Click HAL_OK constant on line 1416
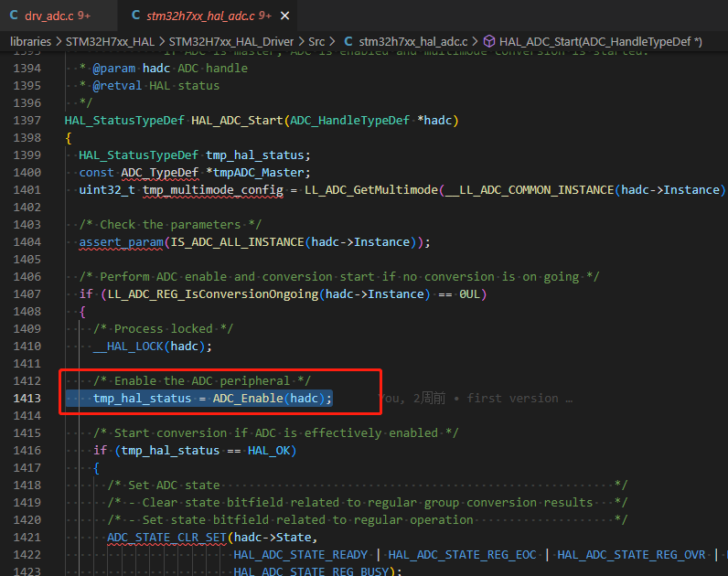 [x=269, y=450]
